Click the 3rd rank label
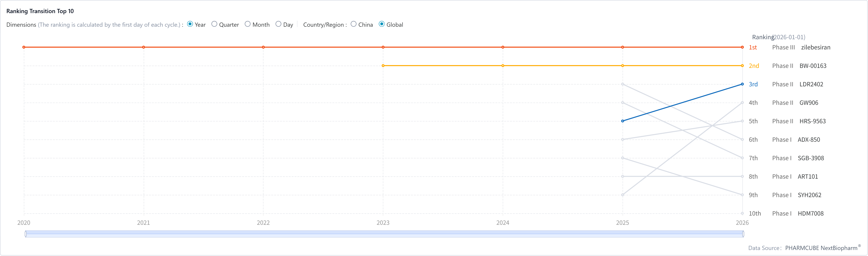The width and height of the screenshot is (868, 256). click(x=753, y=84)
